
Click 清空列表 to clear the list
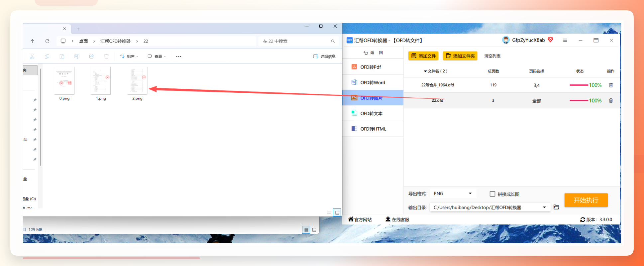pyautogui.click(x=492, y=56)
